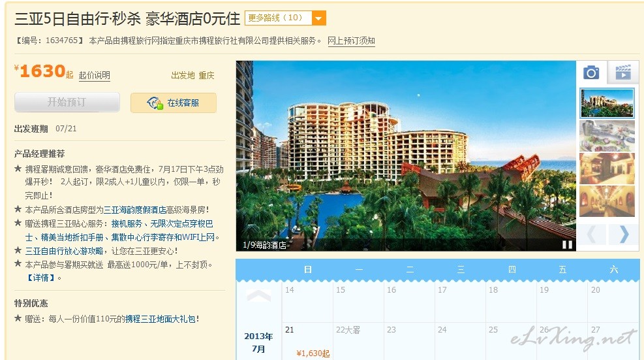This screenshot has width=644, height=360.
Task: Click the 在线客服 button
Action: click(x=174, y=103)
